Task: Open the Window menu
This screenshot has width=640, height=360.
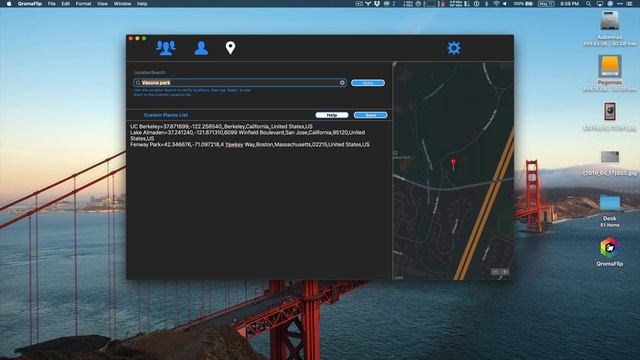Action: pyautogui.click(x=122, y=4)
